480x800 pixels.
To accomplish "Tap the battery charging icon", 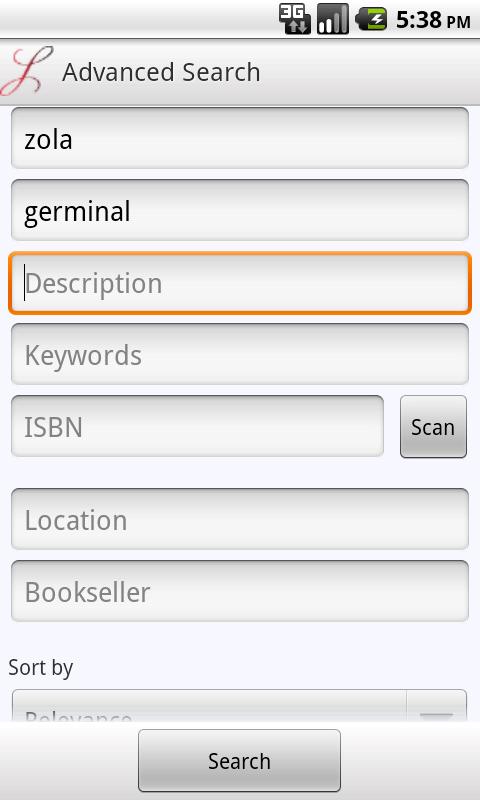I will pyautogui.click(x=371, y=19).
